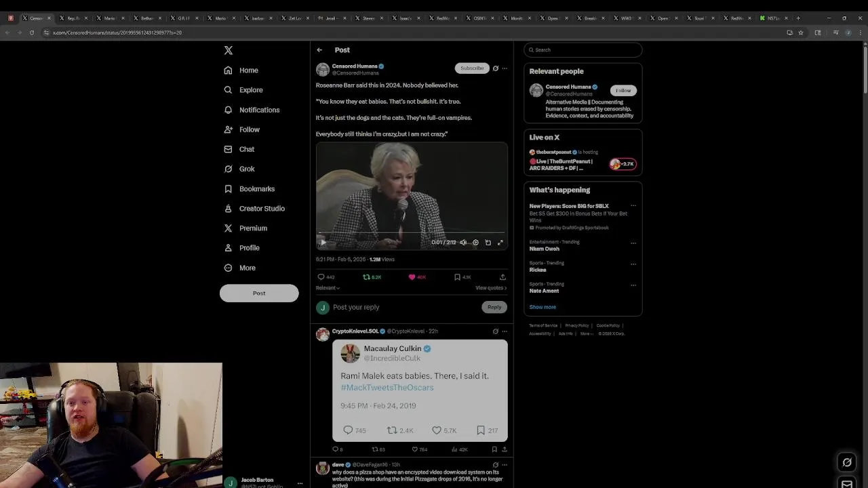Open Censored Humans profile avatar in post
The height and width of the screenshot is (488, 868).
pyautogui.click(x=323, y=70)
